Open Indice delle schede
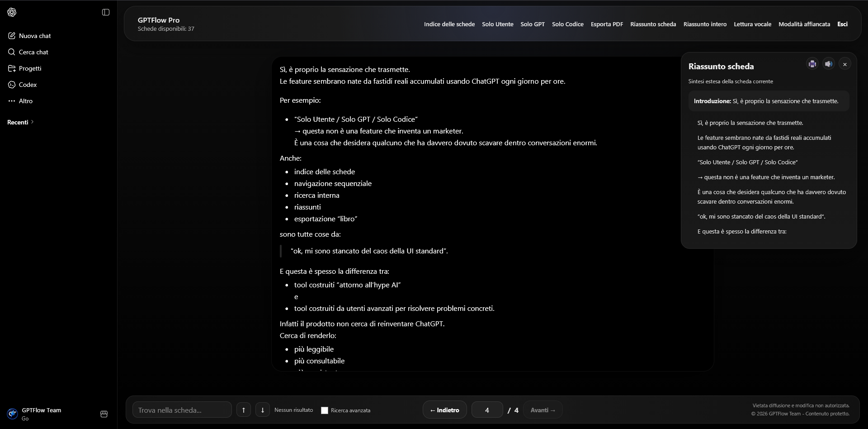Viewport: 868px width, 429px height. (x=449, y=24)
